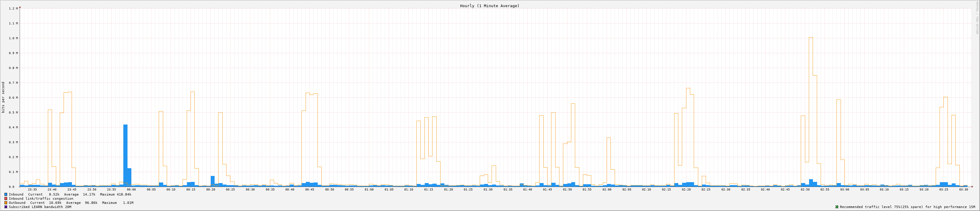Click the 23:35 time label on the x-axis
The width and height of the screenshot is (980, 211).
(x=32, y=189)
